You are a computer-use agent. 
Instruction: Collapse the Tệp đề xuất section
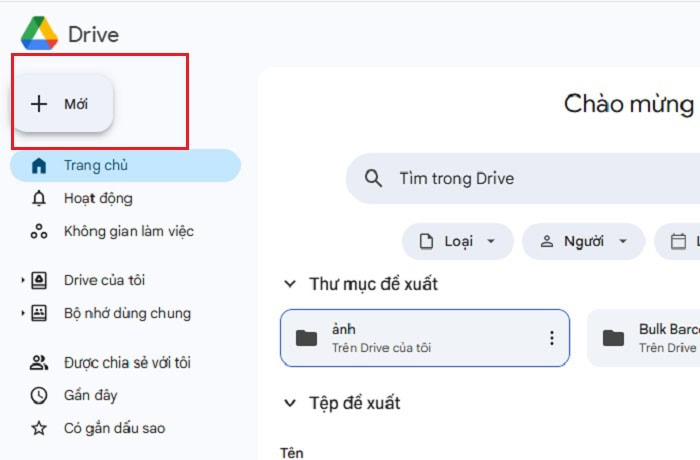click(290, 404)
